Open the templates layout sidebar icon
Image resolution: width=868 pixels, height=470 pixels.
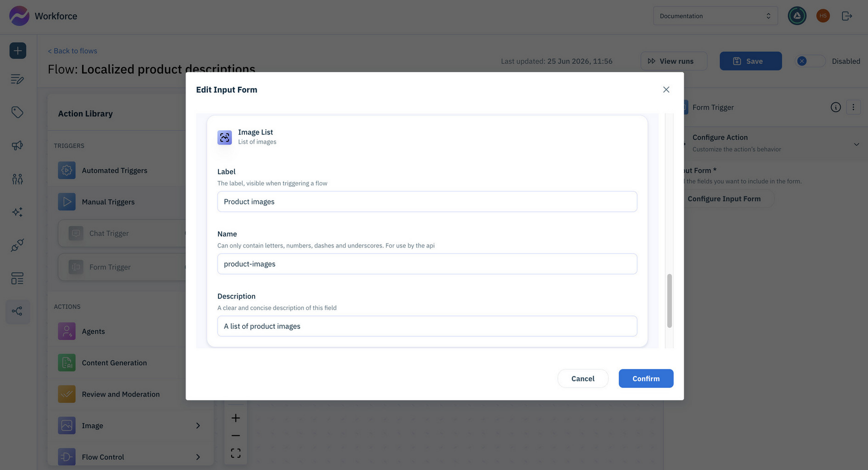coord(18,279)
